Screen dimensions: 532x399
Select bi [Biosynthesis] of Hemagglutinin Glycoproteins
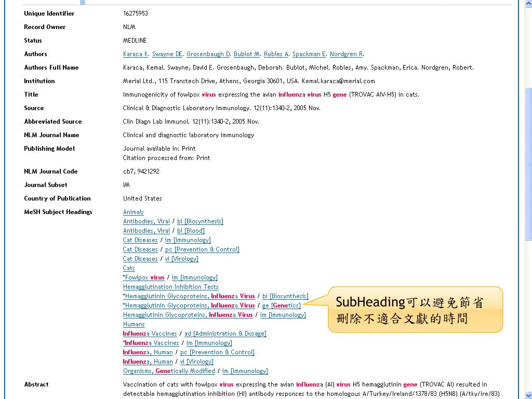click(x=285, y=296)
